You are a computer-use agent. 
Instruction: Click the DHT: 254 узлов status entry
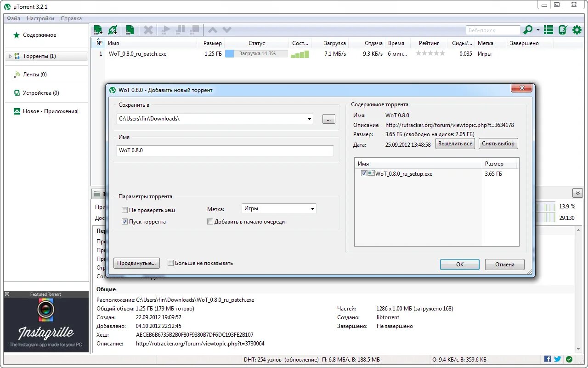[281, 360]
